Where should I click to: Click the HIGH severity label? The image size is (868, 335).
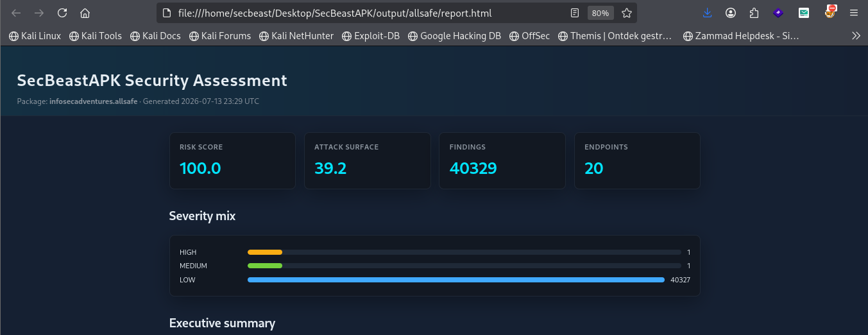click(188, 252)
